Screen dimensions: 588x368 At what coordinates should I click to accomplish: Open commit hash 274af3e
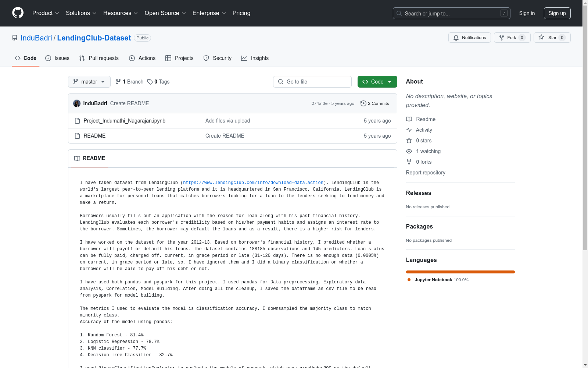point(319,103)
